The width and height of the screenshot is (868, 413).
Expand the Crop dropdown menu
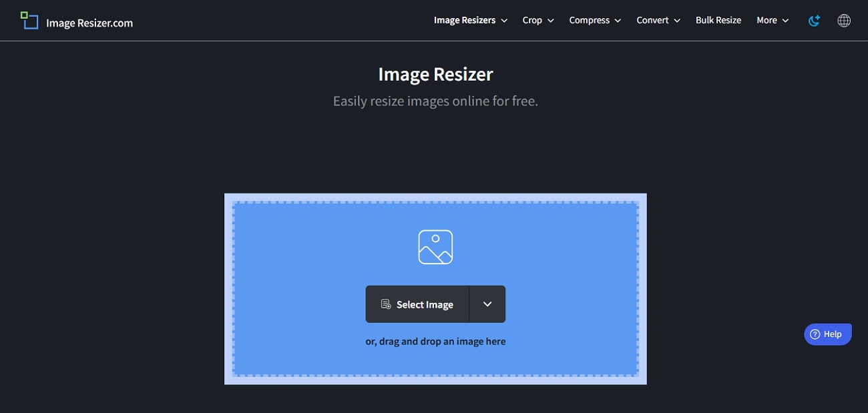click(538, 20)
